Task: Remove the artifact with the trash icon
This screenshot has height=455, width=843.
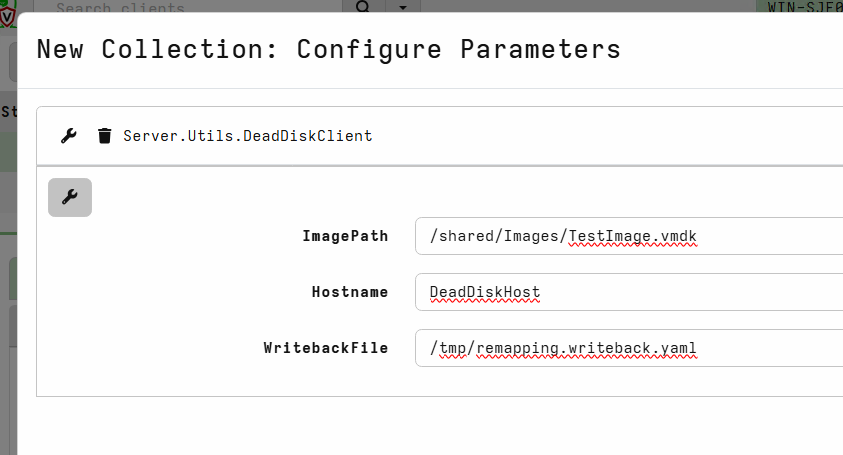Action: point(104,136)
